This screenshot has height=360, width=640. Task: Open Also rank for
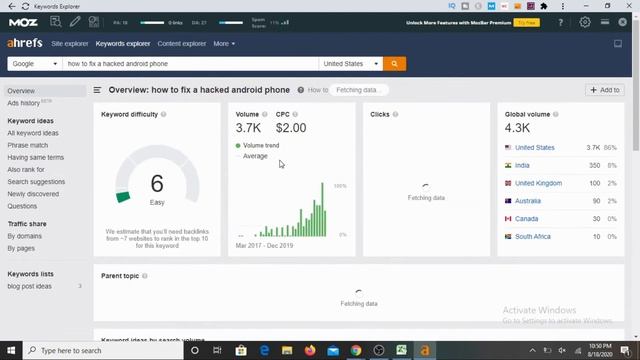tap(26, 169)
